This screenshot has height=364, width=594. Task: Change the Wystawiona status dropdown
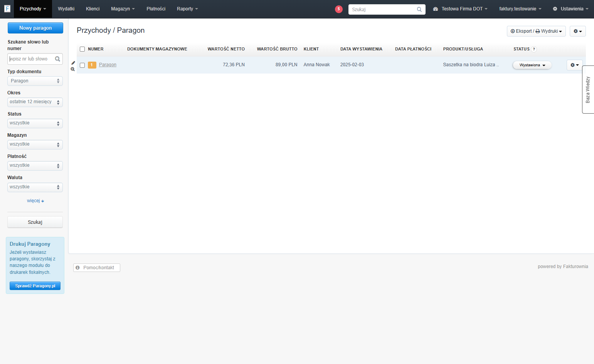(x=532, y=65)
